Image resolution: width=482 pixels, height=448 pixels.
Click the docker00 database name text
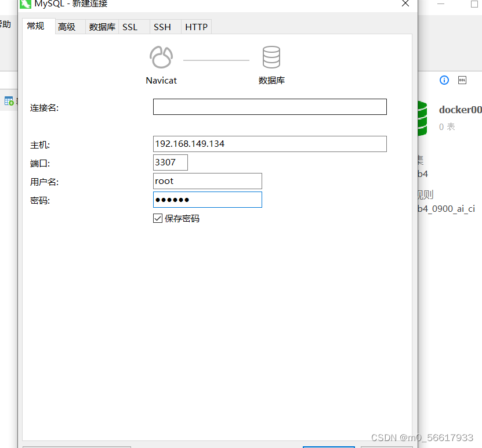pos(460,110)
